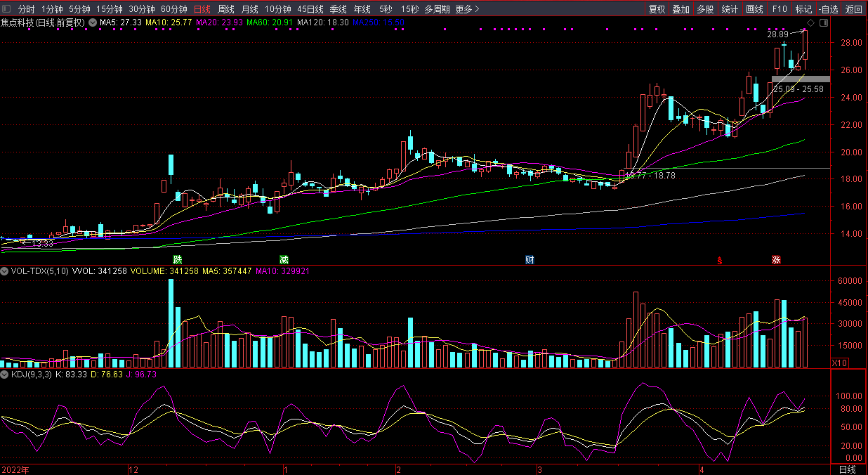
Task: Select the 画线 drawing tool button
Action: tap(754, 9)
